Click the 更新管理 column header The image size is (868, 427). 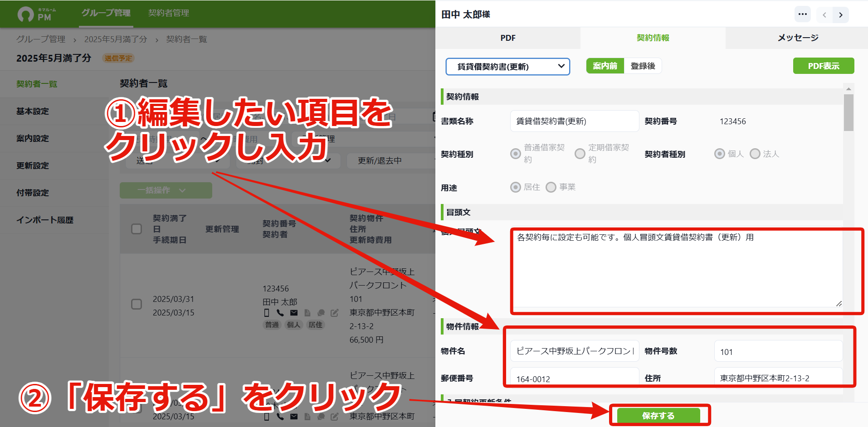(x=222, y=229)
